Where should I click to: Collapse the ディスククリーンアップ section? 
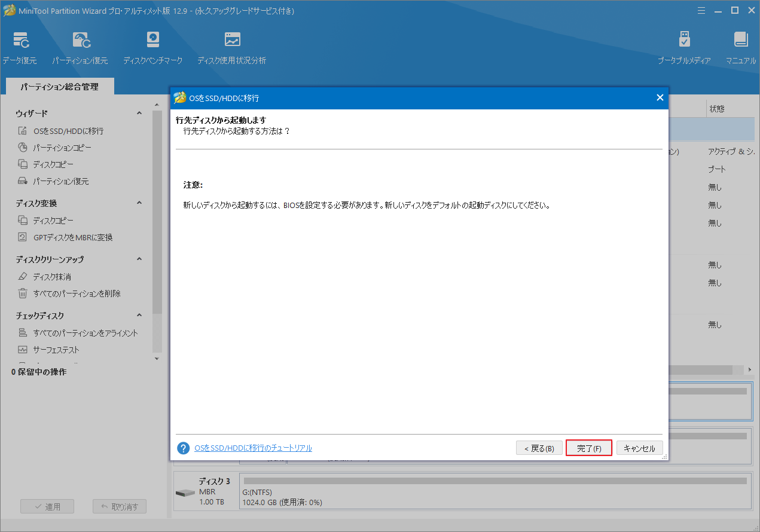pos(139,259)
